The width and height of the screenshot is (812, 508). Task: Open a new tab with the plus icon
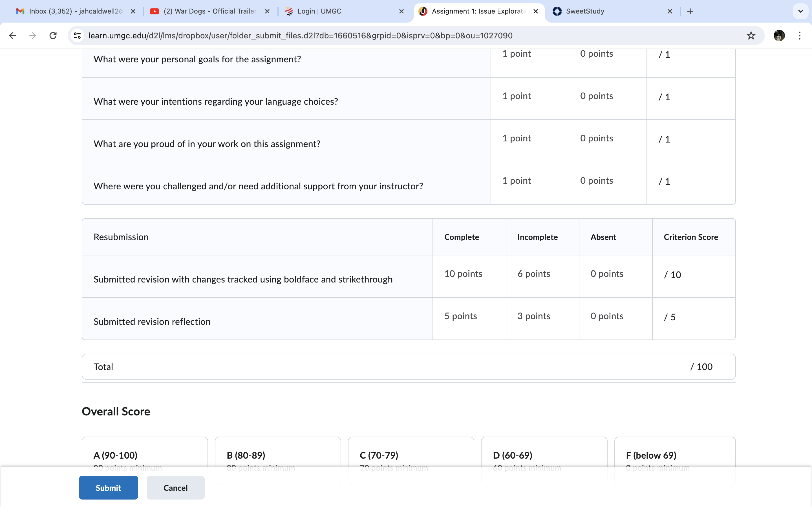[690, 11]
